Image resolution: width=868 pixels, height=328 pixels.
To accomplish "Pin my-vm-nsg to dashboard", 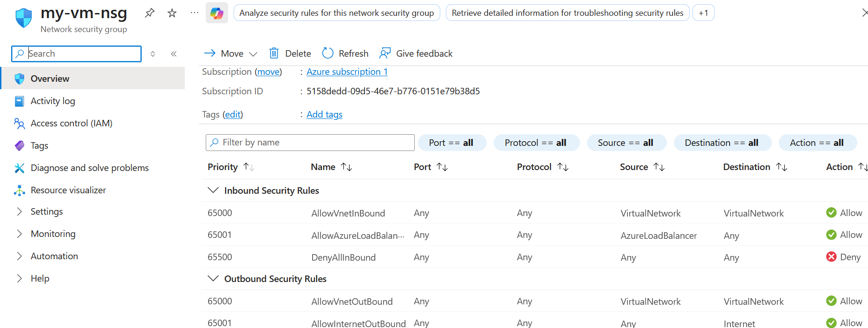I will click(150, 13).
